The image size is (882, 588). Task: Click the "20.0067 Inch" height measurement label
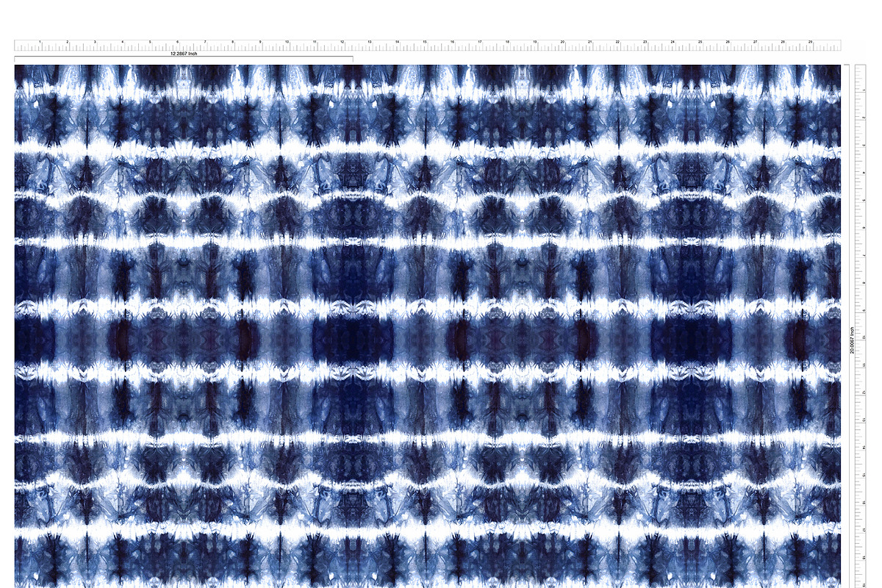(x=853, y=340)
